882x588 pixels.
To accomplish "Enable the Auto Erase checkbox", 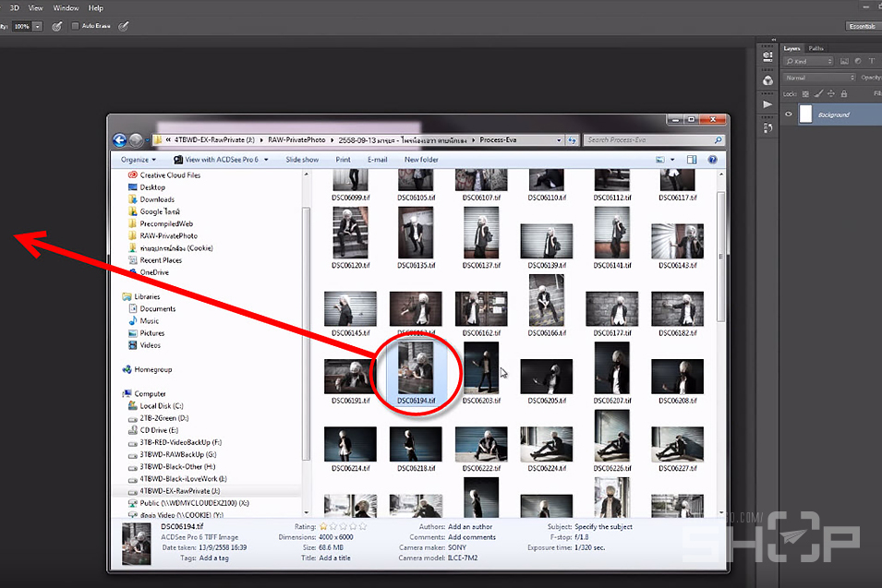I will click(x=75, y=26).
